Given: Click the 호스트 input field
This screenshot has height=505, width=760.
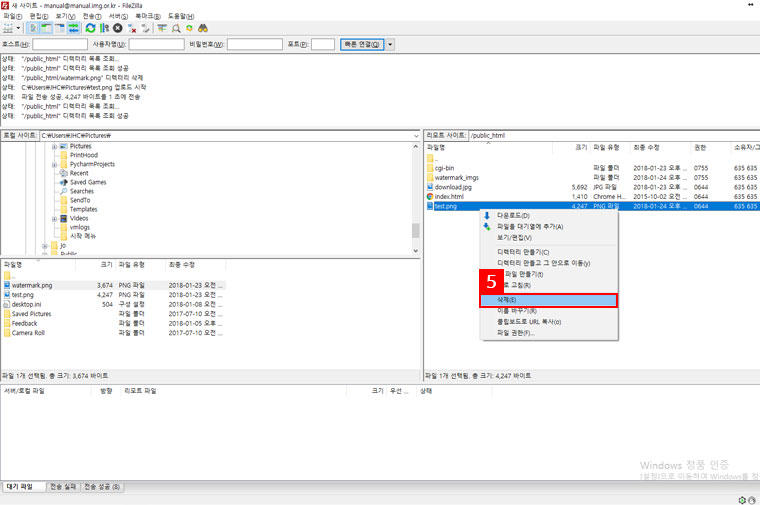Looking at the screenshot, I should click(x=59, y=45).
